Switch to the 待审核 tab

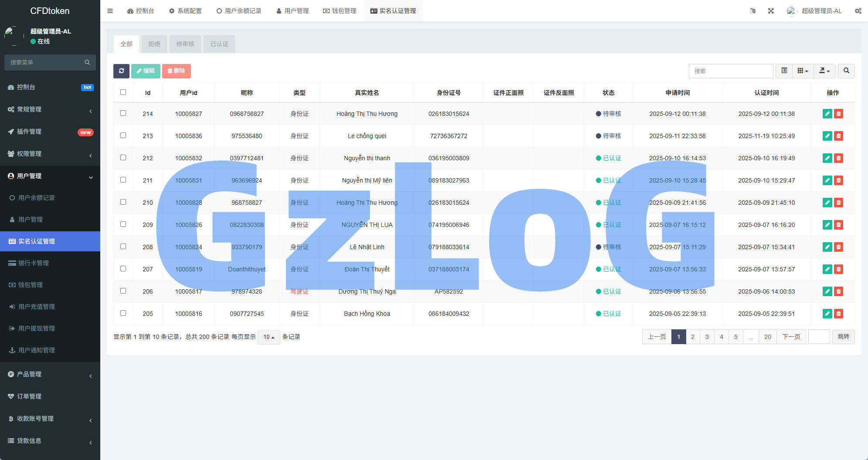coord(185,44)
